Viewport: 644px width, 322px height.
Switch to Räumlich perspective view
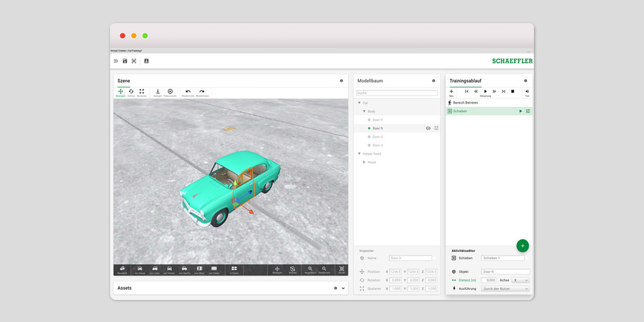pyautogui.click(x=122, y=270)
